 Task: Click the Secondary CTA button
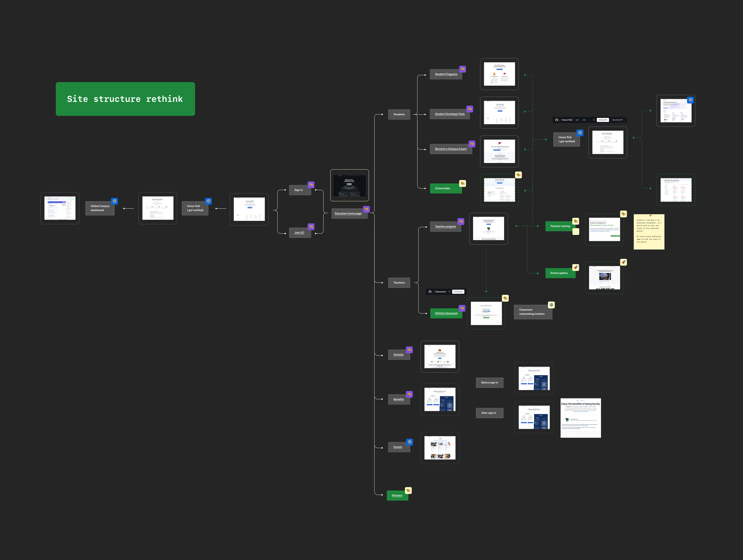coord(617,120)
